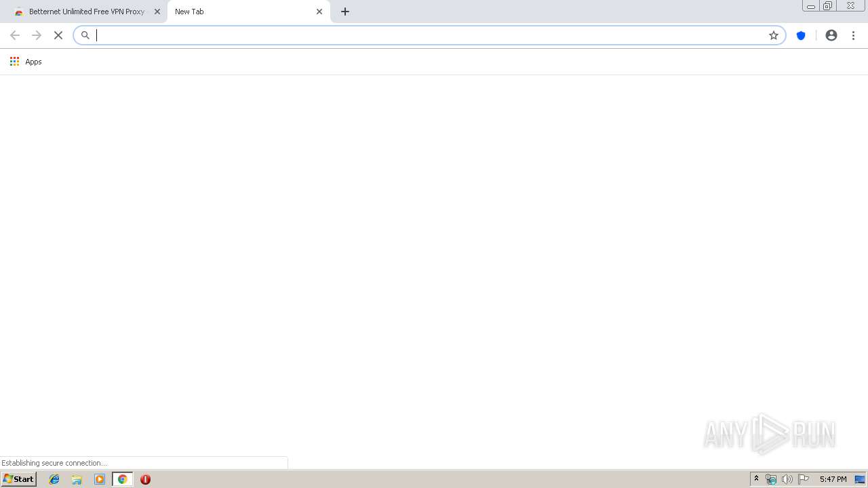Open the Action Center flag icon
The width and height of the screenshot is (868, 488).
click(804, 479)
